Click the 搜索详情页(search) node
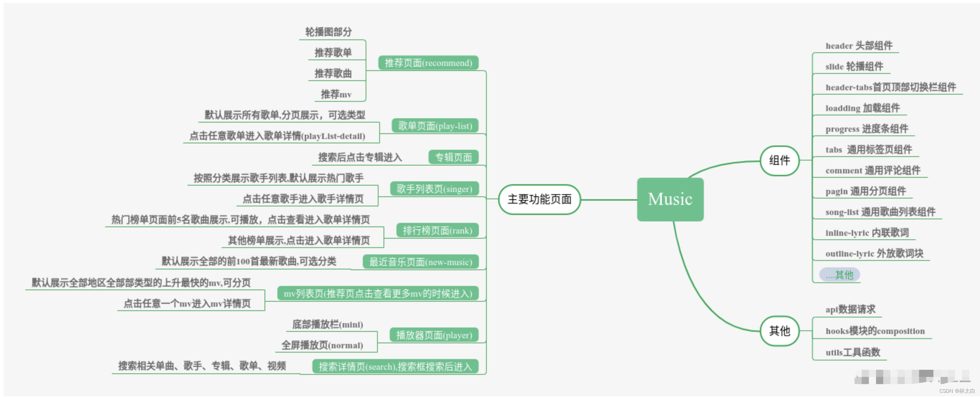This screenshot has height=397, width=980. pos(395,367)
